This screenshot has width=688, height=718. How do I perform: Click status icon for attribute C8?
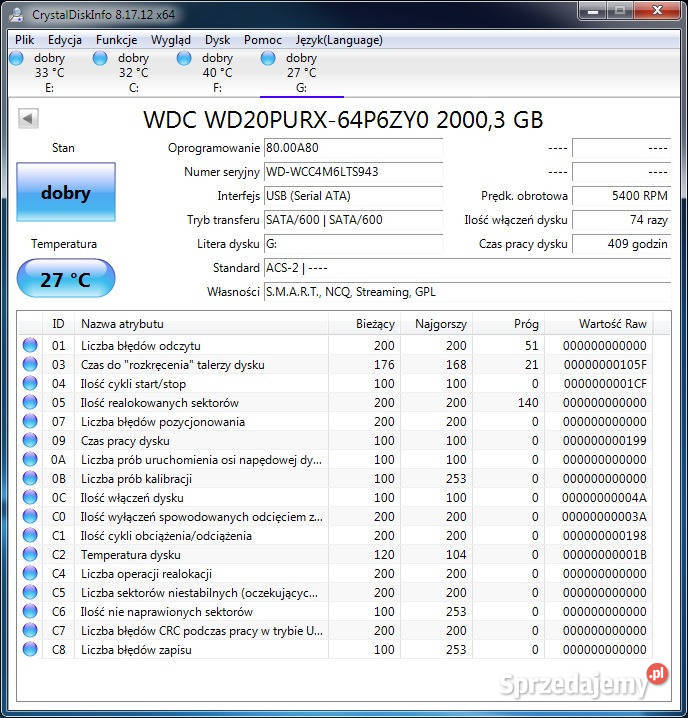tap(30, 649)
